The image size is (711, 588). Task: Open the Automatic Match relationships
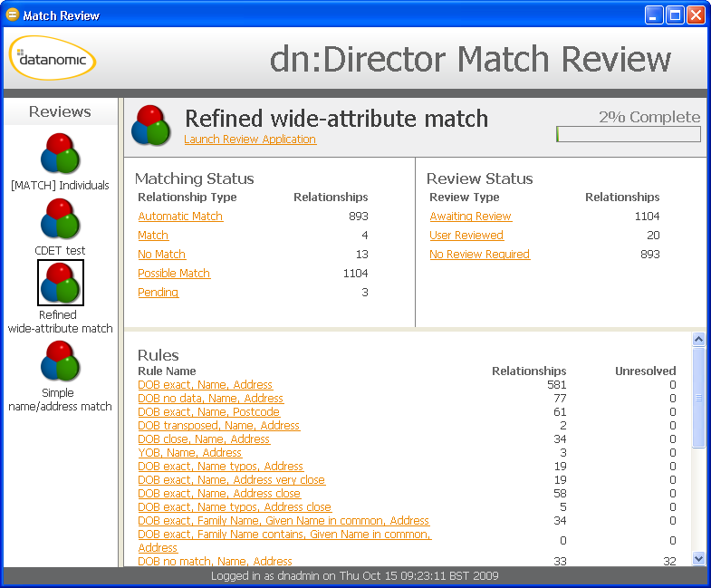[180, 217]
